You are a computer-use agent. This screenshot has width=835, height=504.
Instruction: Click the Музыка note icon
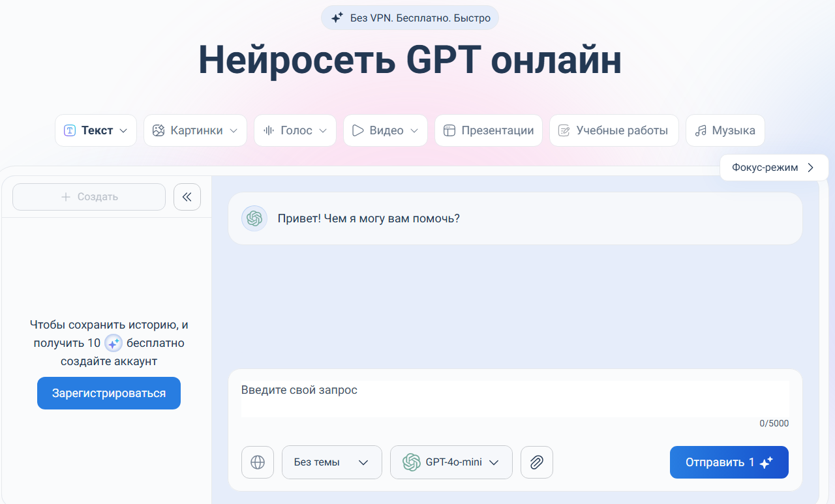coord(701,130)
